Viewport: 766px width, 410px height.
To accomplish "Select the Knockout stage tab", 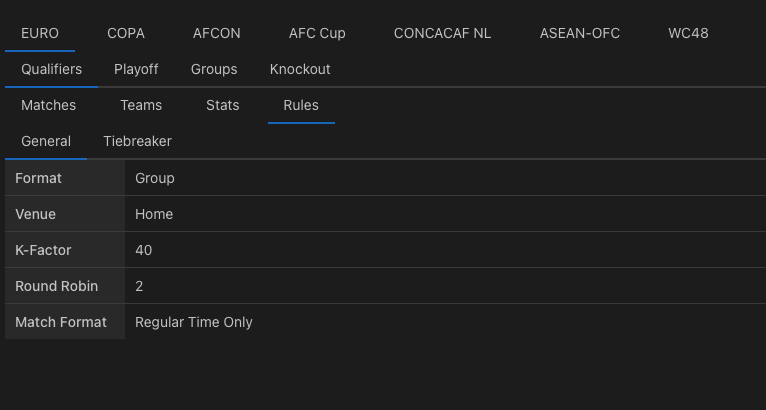I will [300, 69].
